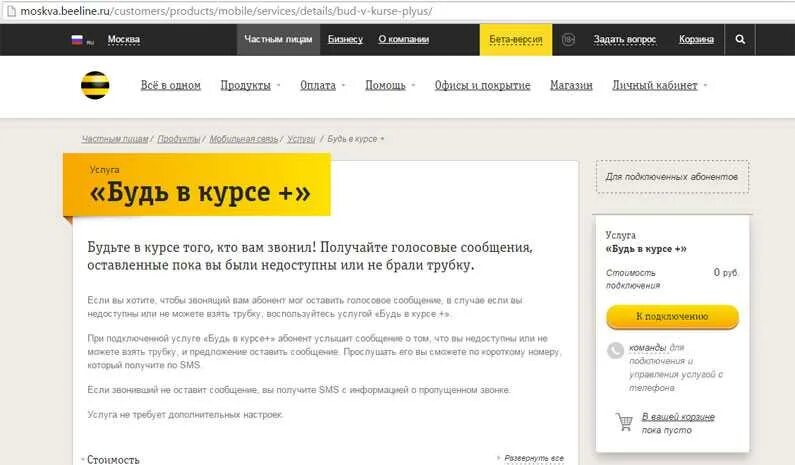This screenshot has width=795, height=465.
Task: Click the phone handset commands icon
Action: tap(615, 350)
